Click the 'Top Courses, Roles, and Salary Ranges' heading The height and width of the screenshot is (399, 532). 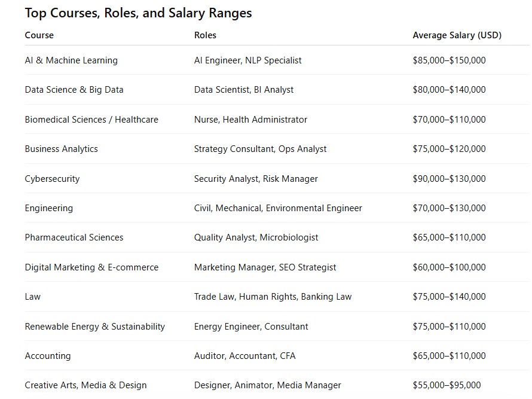pos(138,13)
